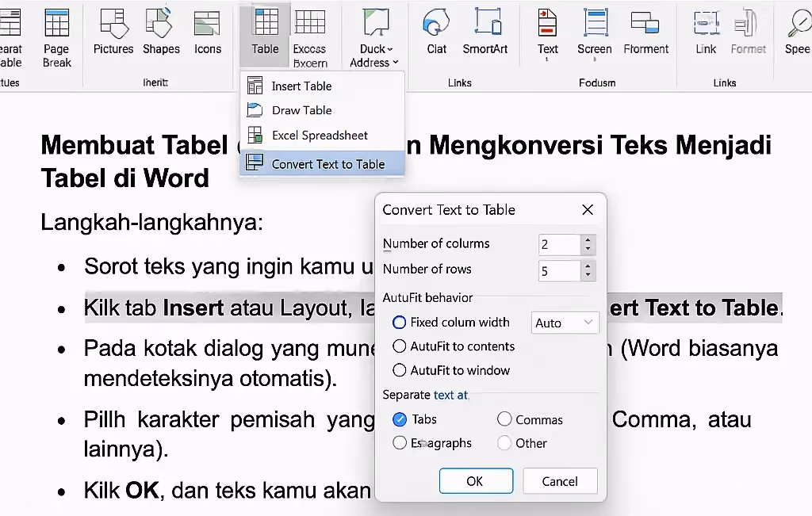Choose Draw Table from the menu
Screen dimensions: 812x516
(321, 110)
